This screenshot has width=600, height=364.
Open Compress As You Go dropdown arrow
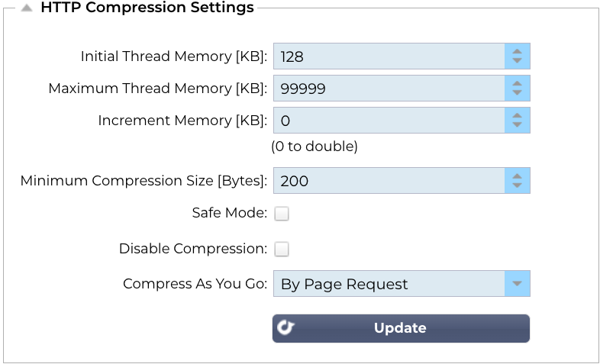point(517,284)
